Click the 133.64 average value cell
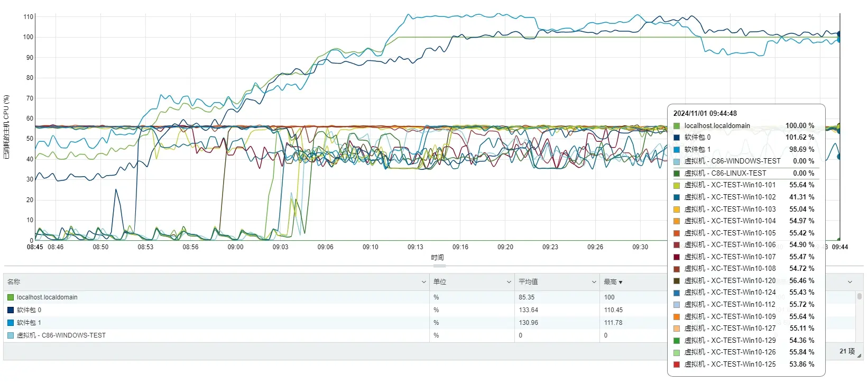868x382 pixels. pos(528,310)
